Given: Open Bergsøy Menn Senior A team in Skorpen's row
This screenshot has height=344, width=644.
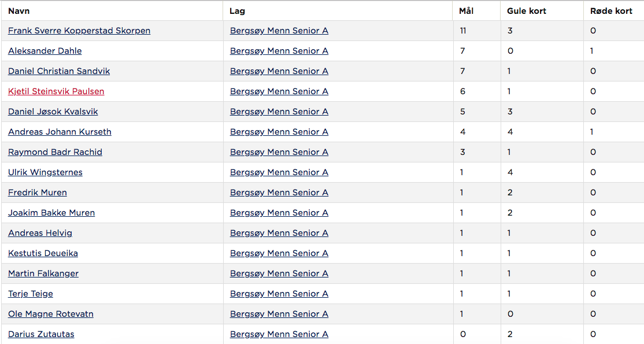Looking at the screenshot, I should pos(279,31).
